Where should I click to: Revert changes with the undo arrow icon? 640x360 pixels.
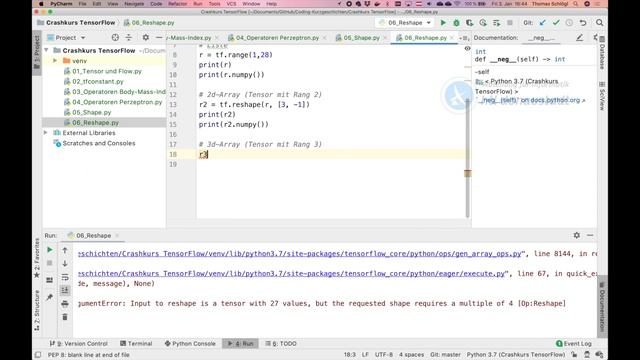583,23
